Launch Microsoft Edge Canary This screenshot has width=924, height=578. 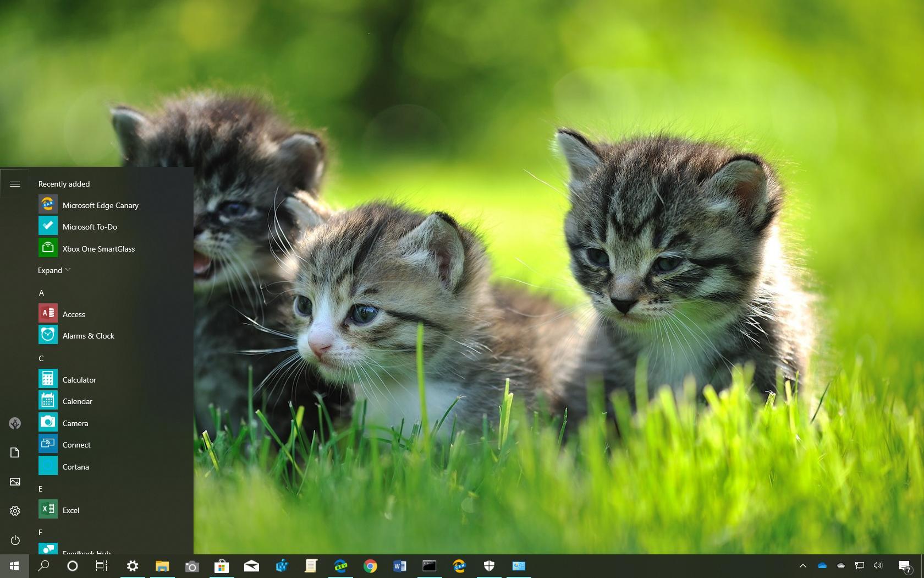[100, 205]
